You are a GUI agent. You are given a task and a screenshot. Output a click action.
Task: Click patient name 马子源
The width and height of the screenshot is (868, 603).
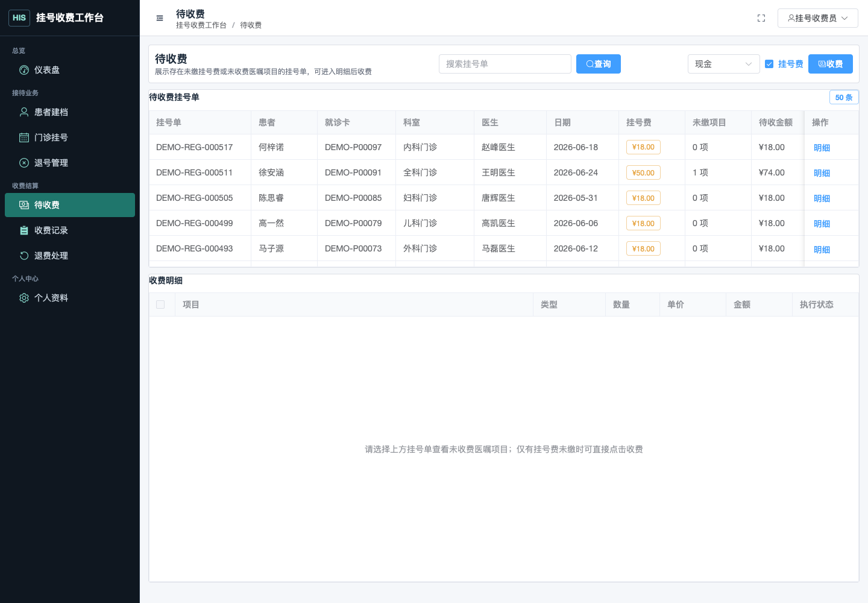tap(271, 248)
